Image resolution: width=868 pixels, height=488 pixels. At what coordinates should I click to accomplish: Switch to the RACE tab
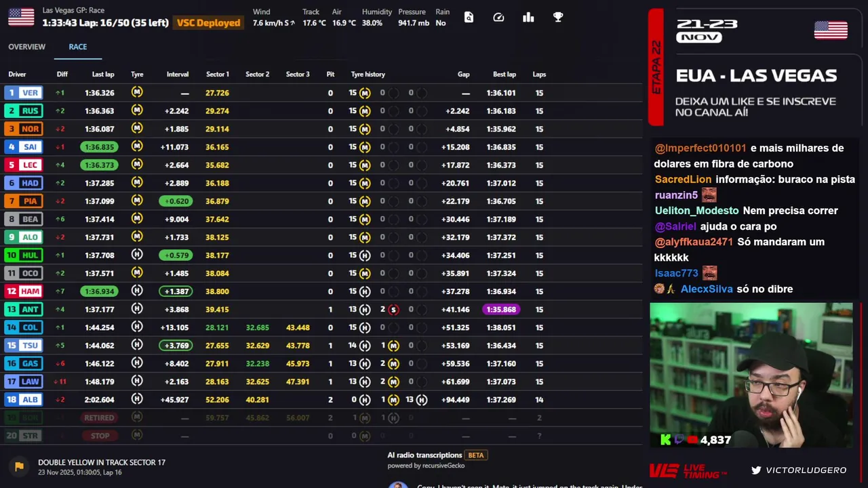coord(78,47)
